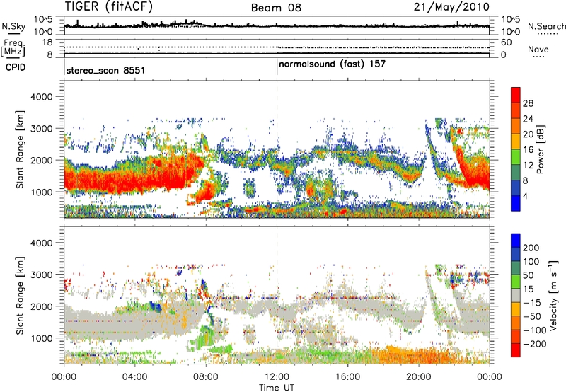Click the 'Velocity [m s⁻¹]' colorbar title
The width and height of the screenshot is (566, 392).
[553, 295]
